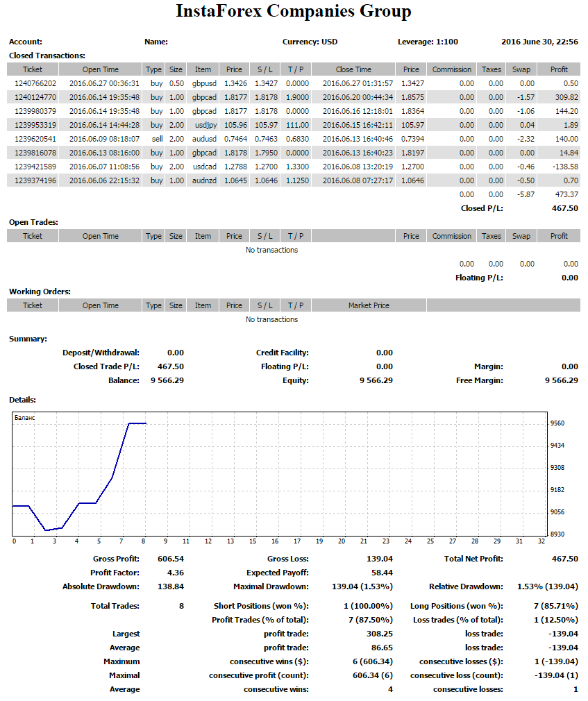Click the Relative Drawdown: label
The width and height of the screenshot is (588, 701).
point(466,586)
